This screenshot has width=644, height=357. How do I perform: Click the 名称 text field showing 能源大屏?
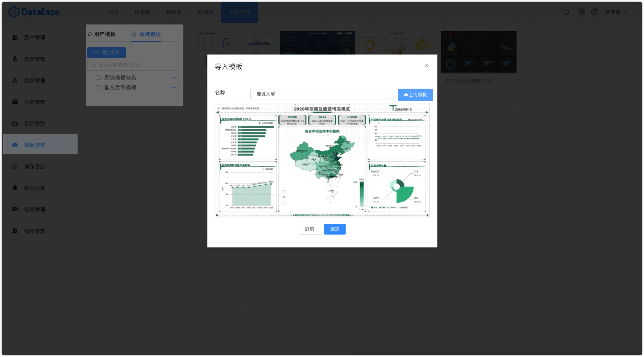tap(322, 94)
